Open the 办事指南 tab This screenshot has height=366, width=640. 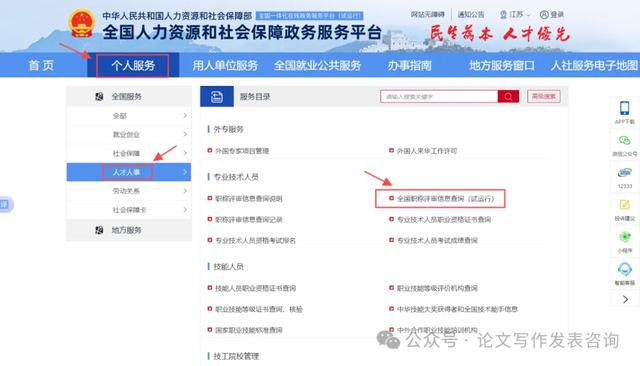pos(409,65)
